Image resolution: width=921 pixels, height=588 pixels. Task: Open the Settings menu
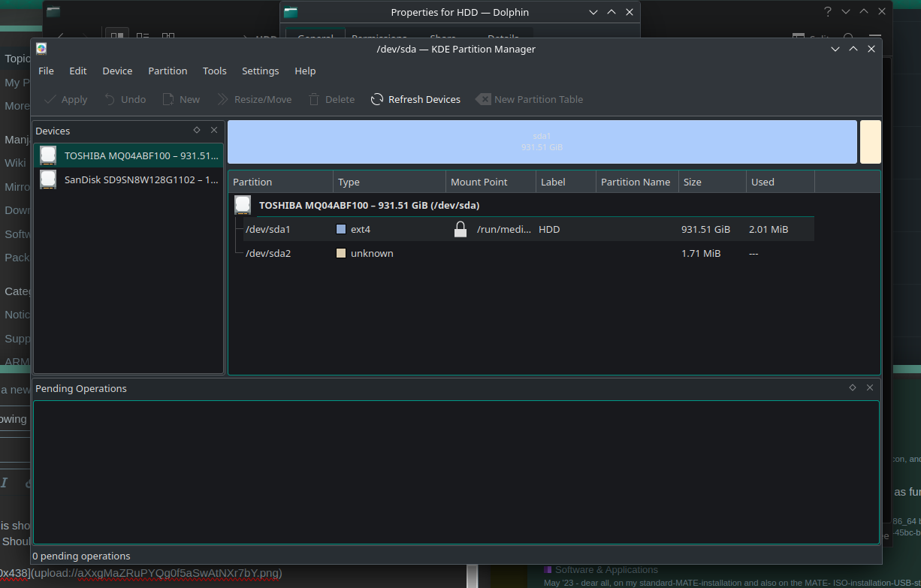tap(260, 71)
